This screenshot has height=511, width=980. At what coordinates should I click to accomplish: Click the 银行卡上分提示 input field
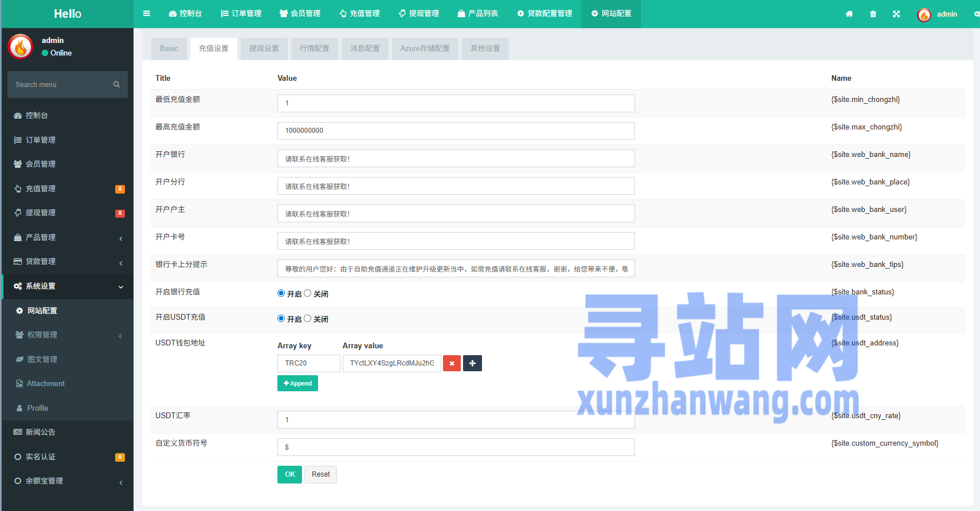[456, 268]
